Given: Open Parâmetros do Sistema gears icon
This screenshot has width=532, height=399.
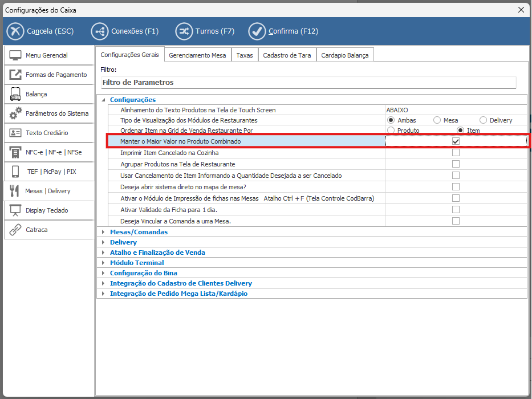Looking at the screenshot, I should 16,113.
